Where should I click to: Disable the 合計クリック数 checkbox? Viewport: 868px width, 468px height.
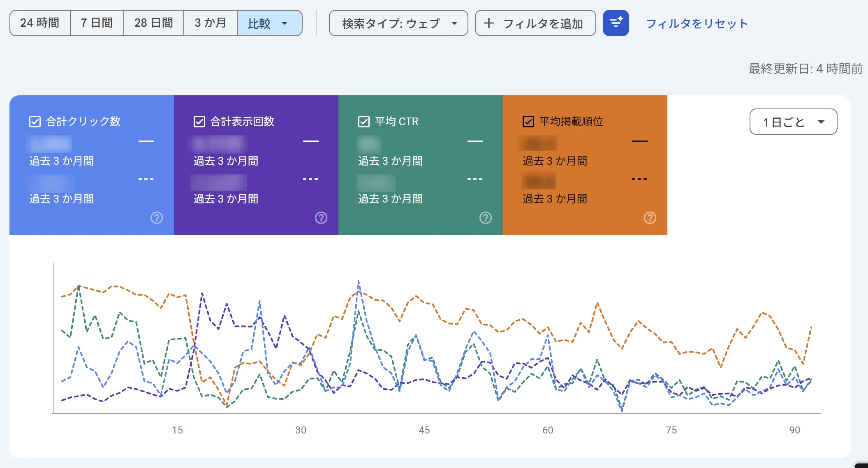(35, 121)
